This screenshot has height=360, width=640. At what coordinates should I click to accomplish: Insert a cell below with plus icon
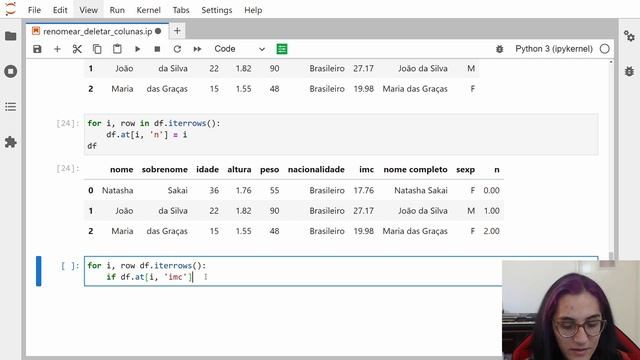click(x=57, y=49)
